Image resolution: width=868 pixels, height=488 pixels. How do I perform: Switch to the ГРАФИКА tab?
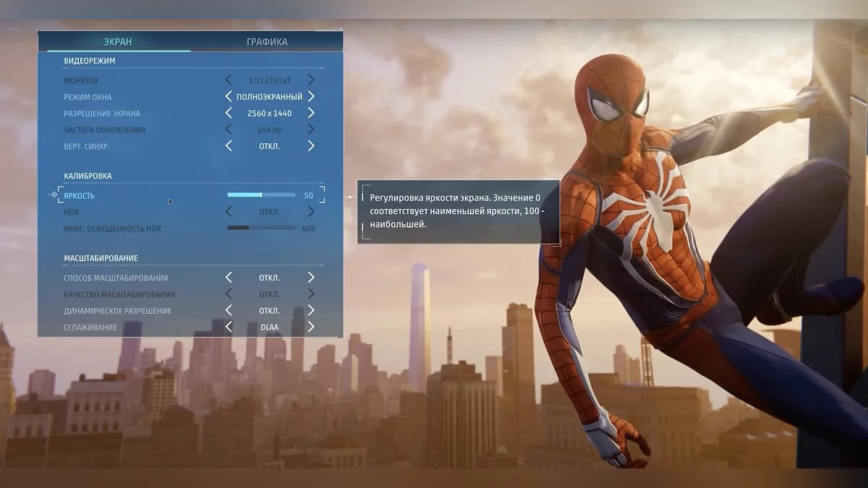267,42
